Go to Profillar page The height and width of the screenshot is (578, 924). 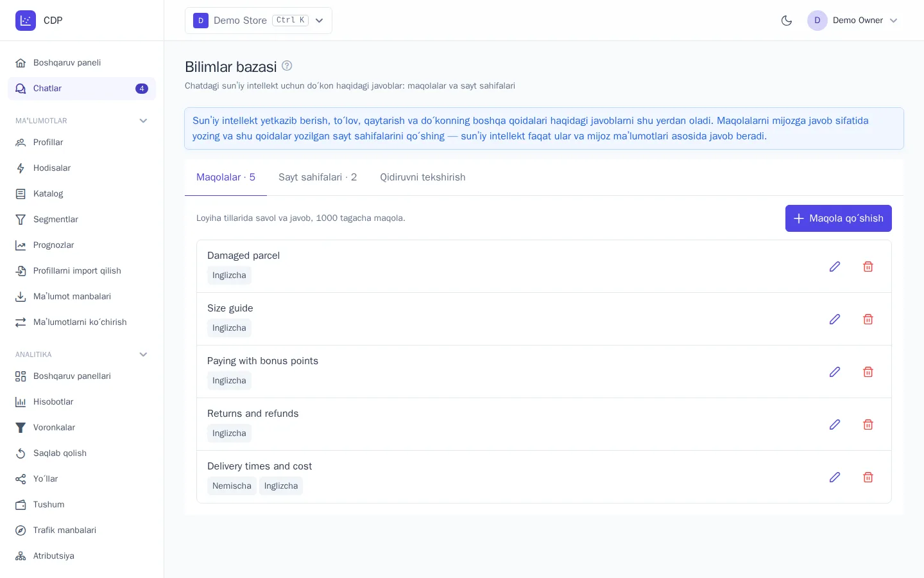(81, 143)
